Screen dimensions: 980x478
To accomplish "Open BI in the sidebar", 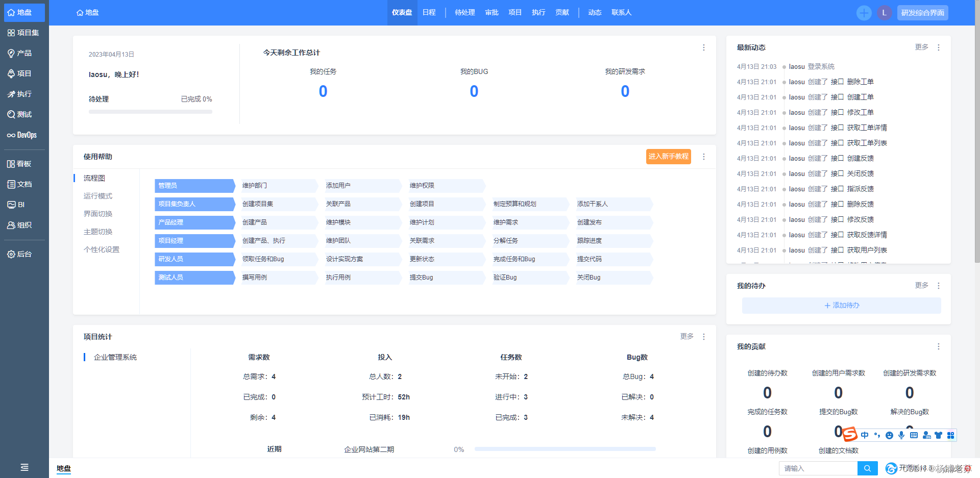I will (x=24, y=205).
